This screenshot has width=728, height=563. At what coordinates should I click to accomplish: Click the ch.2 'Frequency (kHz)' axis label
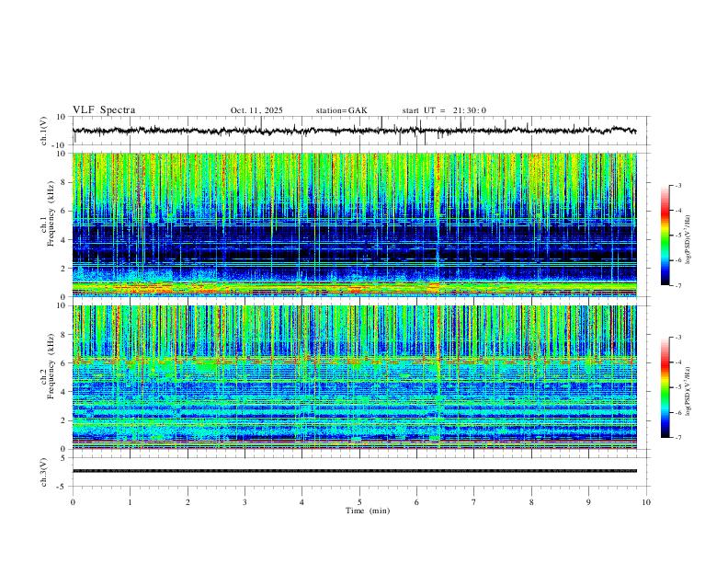51,365
